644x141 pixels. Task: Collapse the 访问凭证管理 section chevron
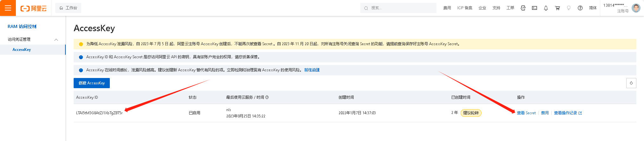(x=56, y=39)
